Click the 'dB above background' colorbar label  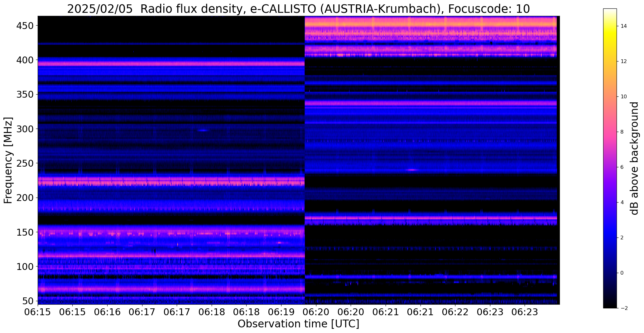click(634, 158)
